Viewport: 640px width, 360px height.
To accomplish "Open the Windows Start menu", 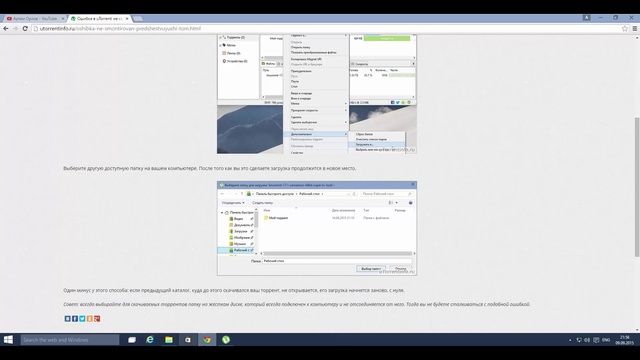I will 8,340.
